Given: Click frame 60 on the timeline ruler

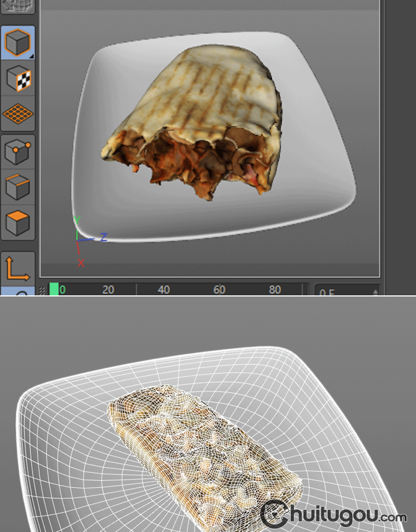Looking at the screenshot, I should coord(219,289).
